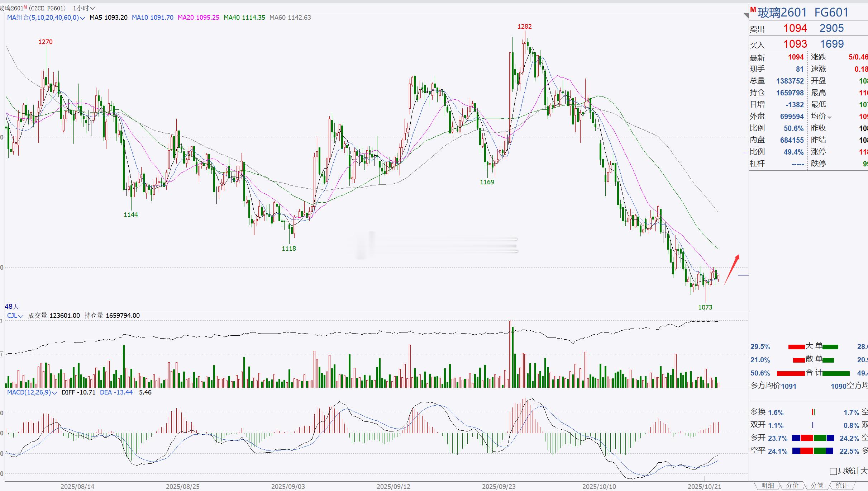Switch to the 明细 tab
Screen dimensions: 868x491
768,486
